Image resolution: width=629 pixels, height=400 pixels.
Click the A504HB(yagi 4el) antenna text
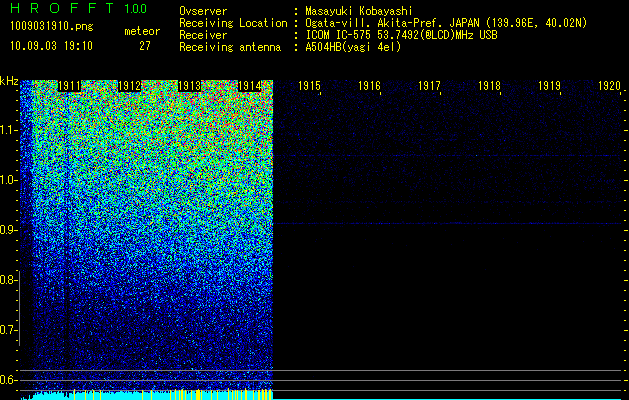353,47
